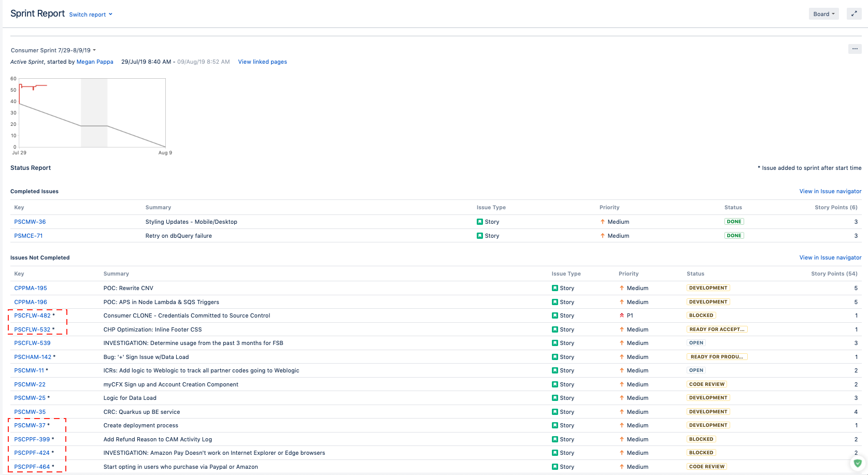
Task: Click red line on the burndown chart
Action: (x=33, y=86)
